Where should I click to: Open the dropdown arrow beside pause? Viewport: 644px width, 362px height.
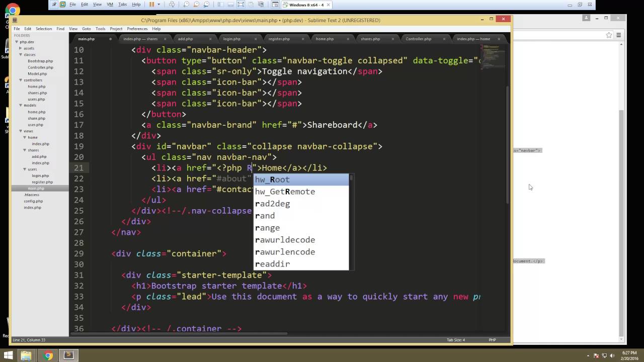pyautogui.click(x=159, y=5)
